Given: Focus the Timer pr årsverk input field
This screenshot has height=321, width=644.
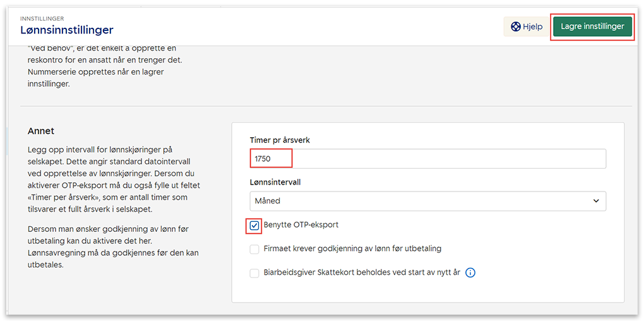Looking at the screenshot, I should 427,159.
